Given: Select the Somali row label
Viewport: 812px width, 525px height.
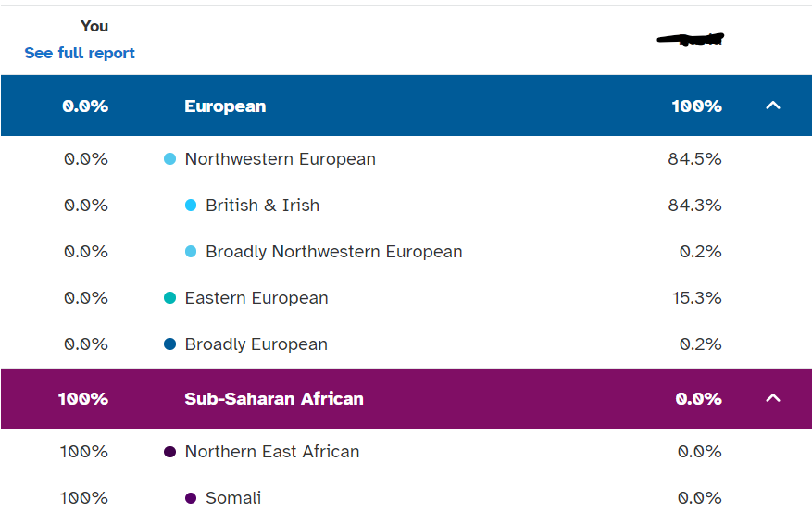Looking at the screenshot, I should (x=233, y=498).
